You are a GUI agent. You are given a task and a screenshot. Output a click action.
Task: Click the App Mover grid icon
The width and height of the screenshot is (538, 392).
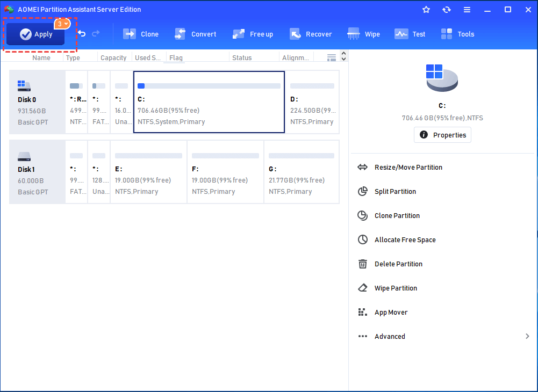(363, 312)
